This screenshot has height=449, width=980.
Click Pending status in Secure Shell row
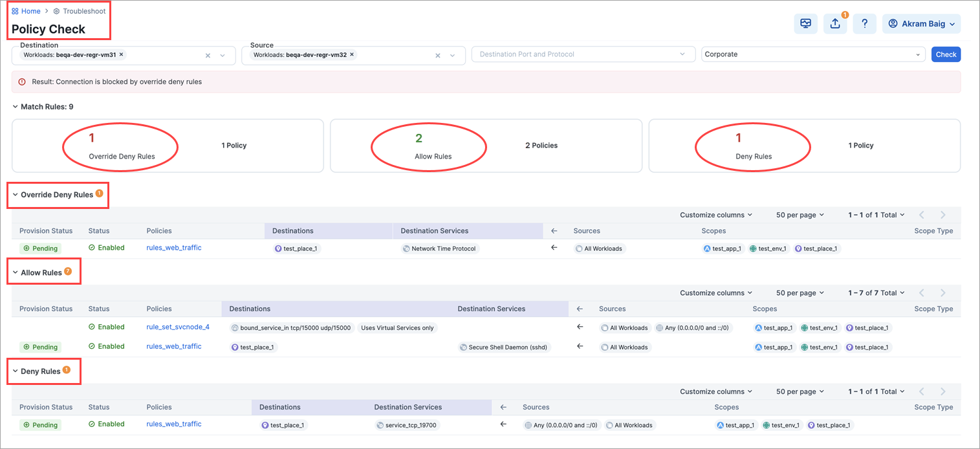pyautogui.click(x=41, y=347)
